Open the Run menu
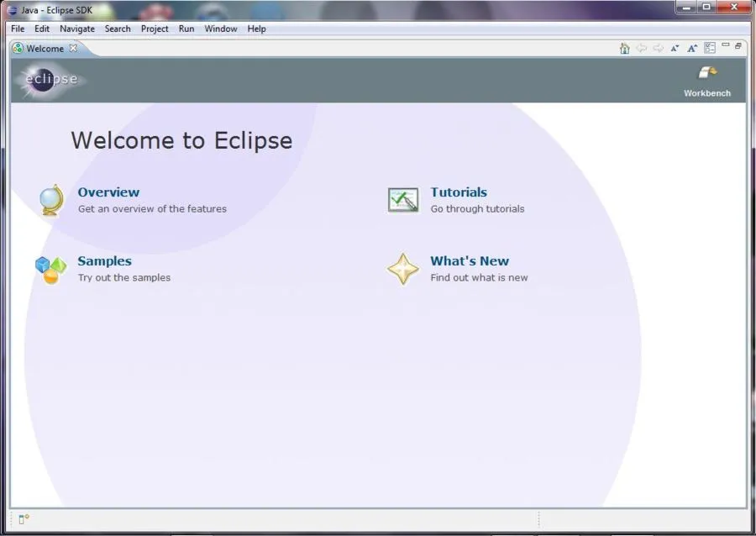The height and width of the screenshot is (536, 756). pyautogui.click(x=186, y=29)
